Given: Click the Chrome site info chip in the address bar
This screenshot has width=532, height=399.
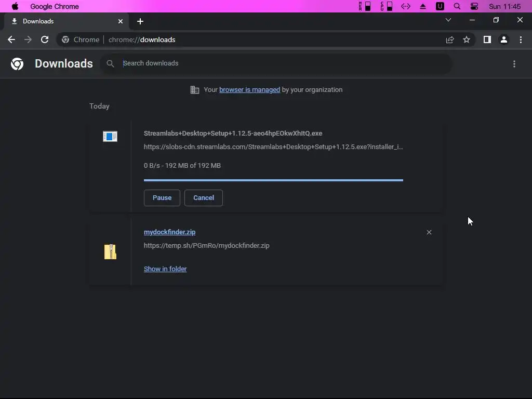Looking at the screenshot, I should pyautogui.click(x=81, y=39).
